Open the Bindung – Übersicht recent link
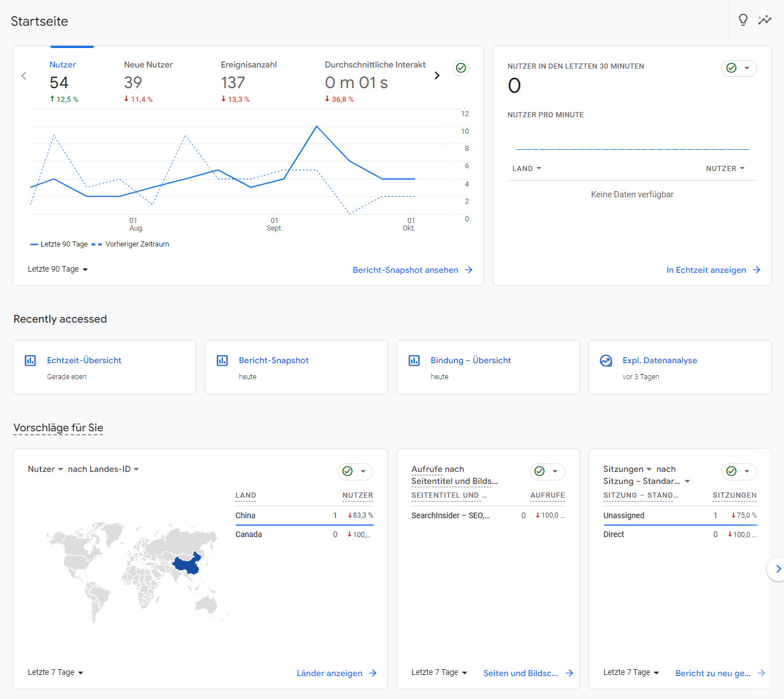The width and height of the screenshot is (784, 699). pyautogui.click(x=470, y=360)
